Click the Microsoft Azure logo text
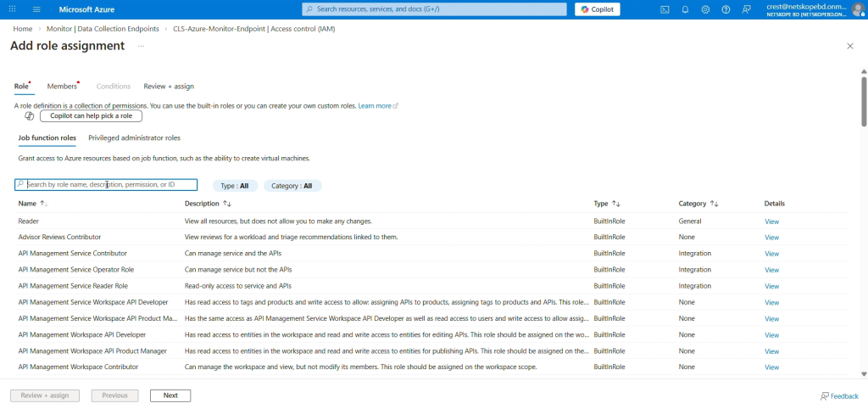The image size is (868, 409). point(87,9)
